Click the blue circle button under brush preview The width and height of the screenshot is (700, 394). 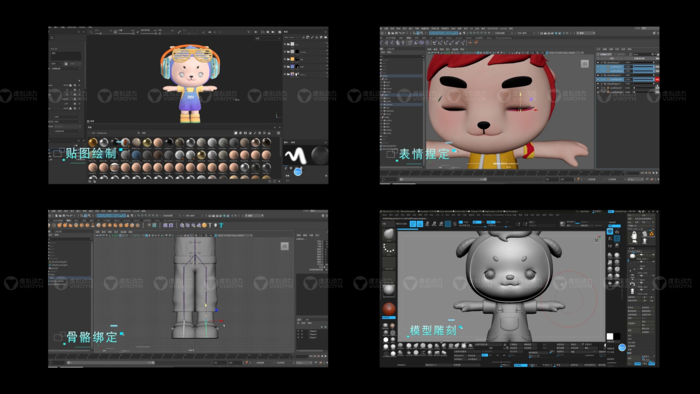(298, 171)
